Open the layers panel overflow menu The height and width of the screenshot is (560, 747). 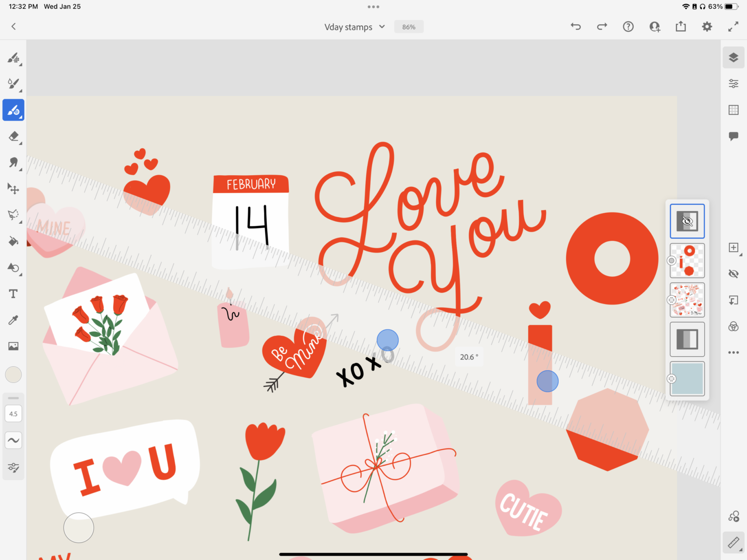[733, 352]
